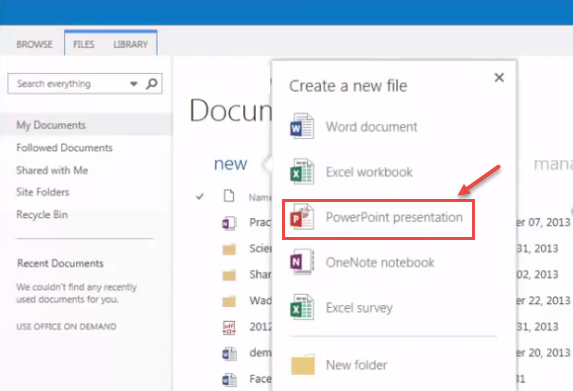Click the file type column header icon
Viewport: 573px width, 391px height.
click(x=229, y=196)
